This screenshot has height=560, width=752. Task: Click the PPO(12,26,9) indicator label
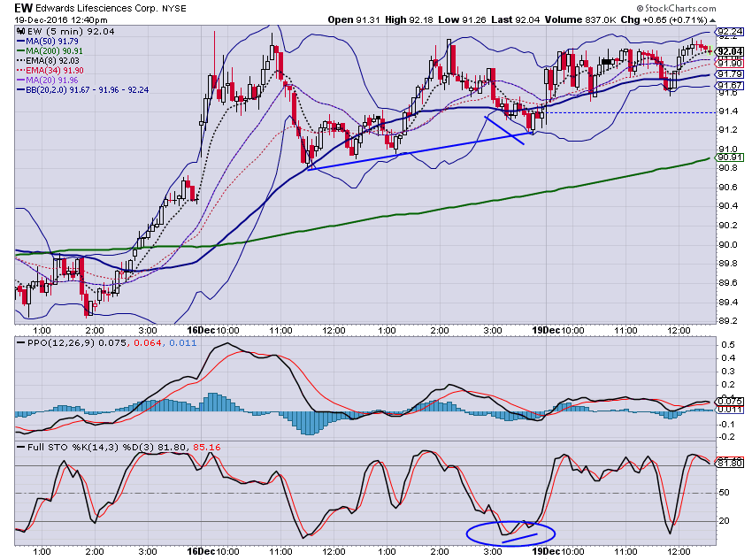tap(62, 343)
